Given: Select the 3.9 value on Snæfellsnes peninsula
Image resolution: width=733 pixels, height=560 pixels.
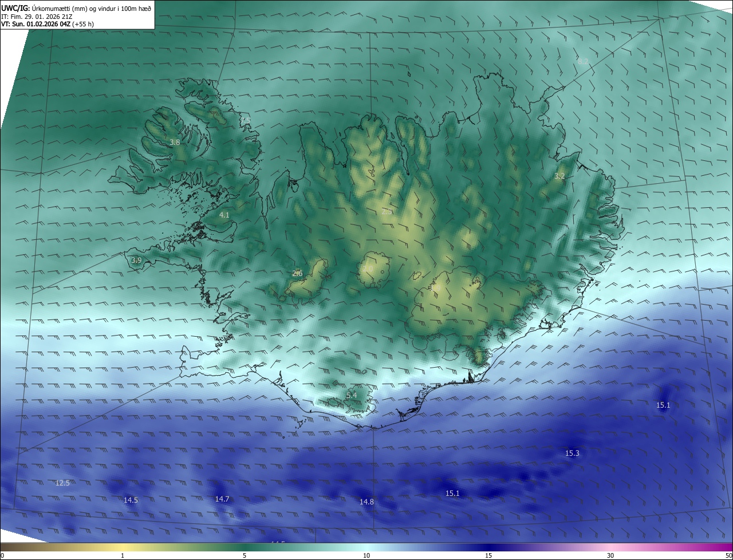Looking at the screenshot, I should point(136,261).
